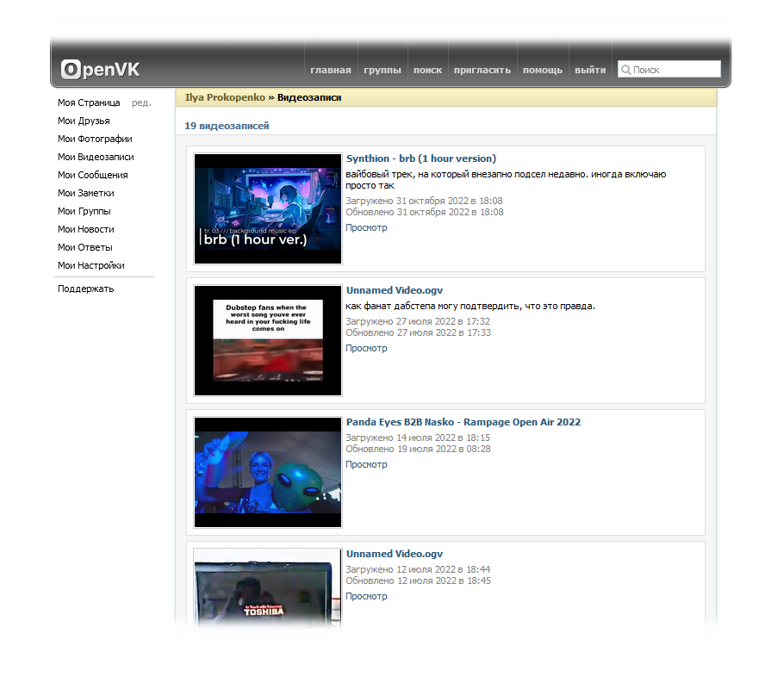
Task: Click the Synthion - brb (1 hour version) title
Action: pyautogui.click(x=420, y=158)
